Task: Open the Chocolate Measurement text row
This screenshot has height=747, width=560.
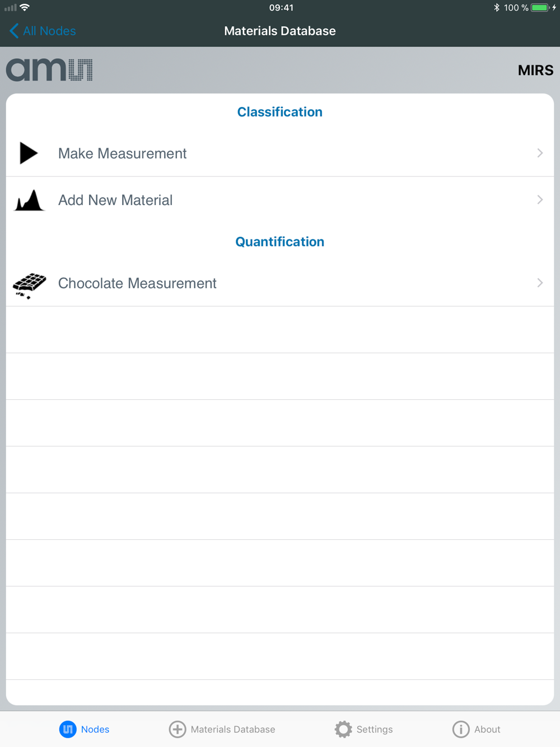Action: [x=280, y=283]
